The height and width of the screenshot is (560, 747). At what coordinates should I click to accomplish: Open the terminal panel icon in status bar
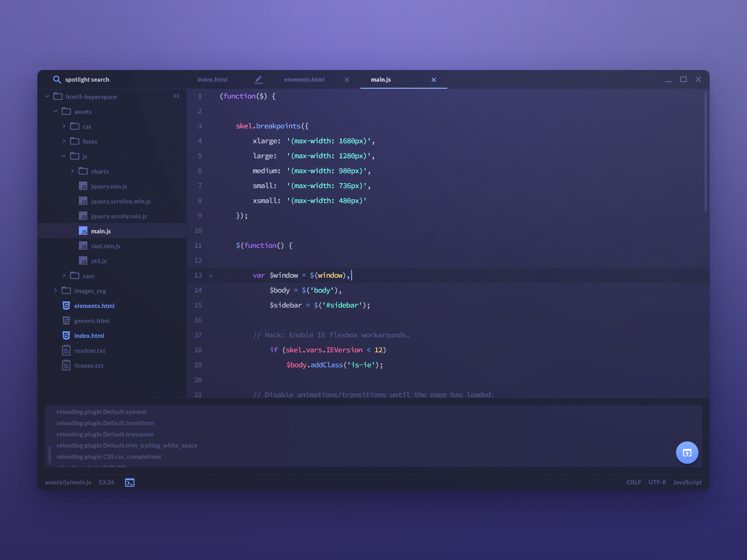130,482
